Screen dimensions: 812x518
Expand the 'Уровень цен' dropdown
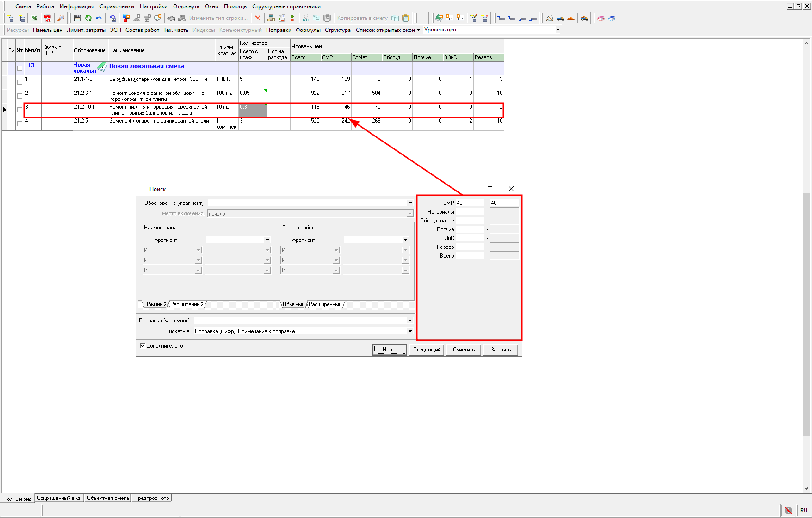pyautogui.click(x=558, y=30)
